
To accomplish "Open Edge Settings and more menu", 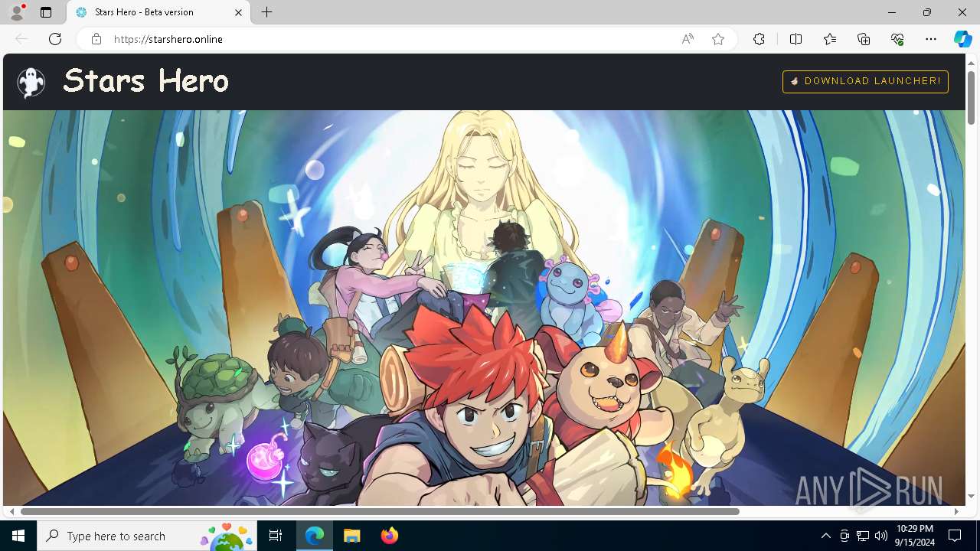I will tap(931, 39).
